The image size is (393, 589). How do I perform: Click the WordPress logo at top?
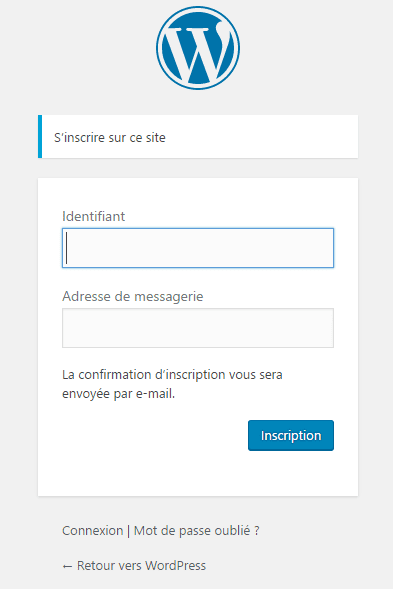pos(198,48)
